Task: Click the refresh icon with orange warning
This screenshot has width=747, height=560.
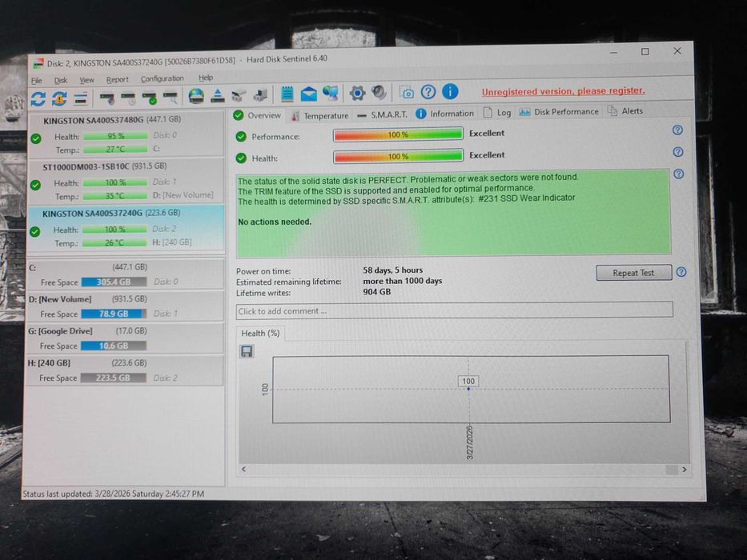Action: 59,98
